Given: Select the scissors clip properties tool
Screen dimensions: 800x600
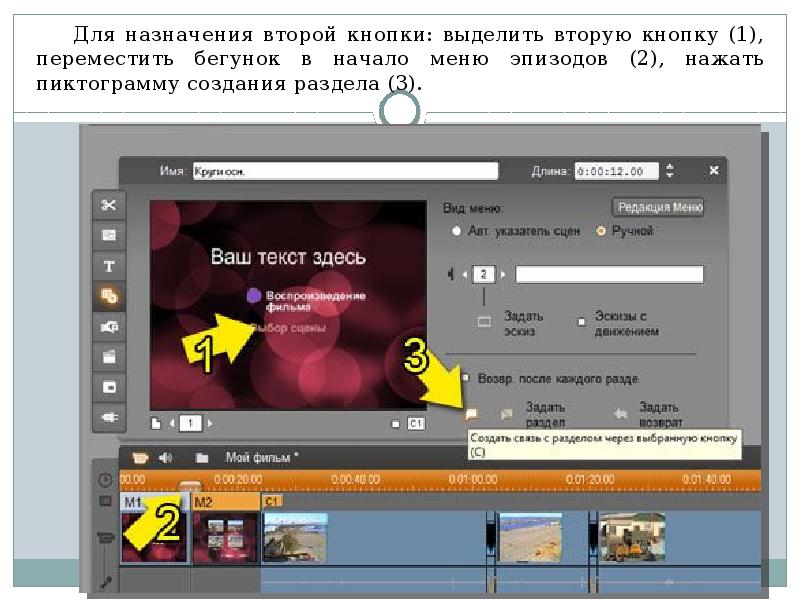Looking at the screenshot, I should (x=108, y=205).
